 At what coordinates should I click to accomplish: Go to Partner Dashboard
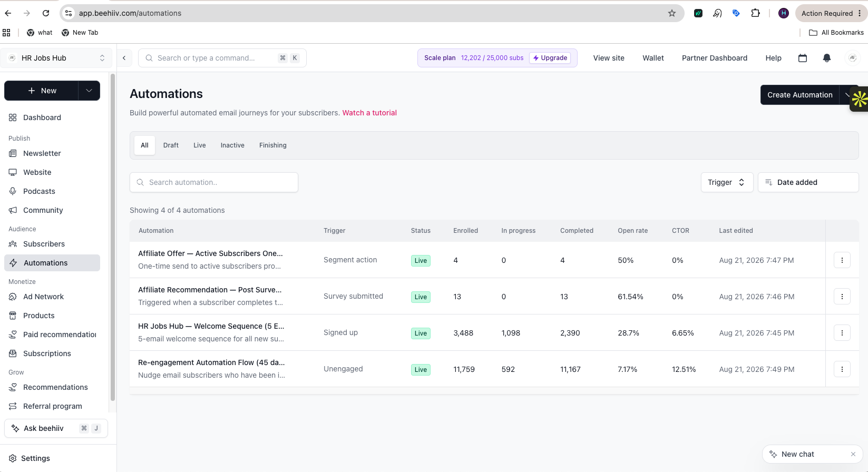pos(715,58)
